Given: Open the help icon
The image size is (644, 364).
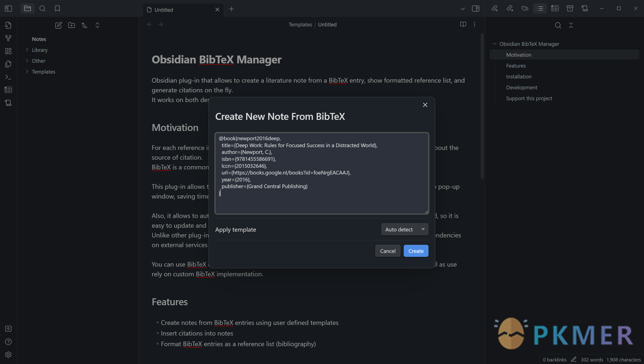Looking at the screenshot, I should pyautogui.click(x=9, y=342).
